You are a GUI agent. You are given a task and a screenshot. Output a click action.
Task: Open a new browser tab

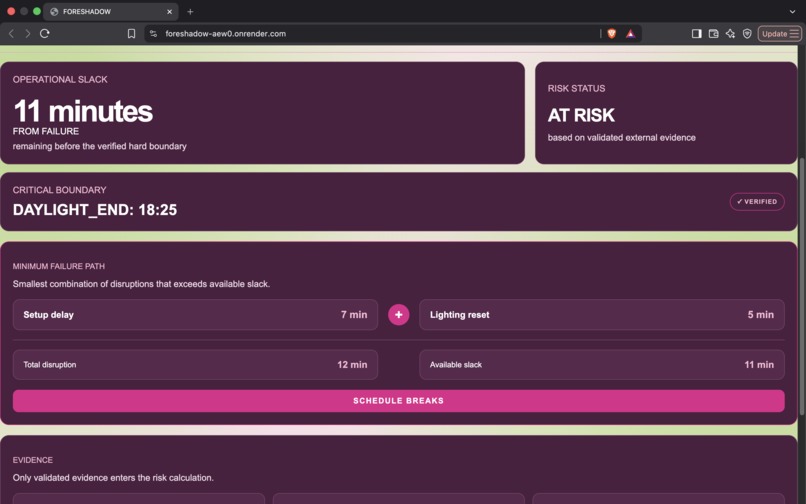[190, 11]
